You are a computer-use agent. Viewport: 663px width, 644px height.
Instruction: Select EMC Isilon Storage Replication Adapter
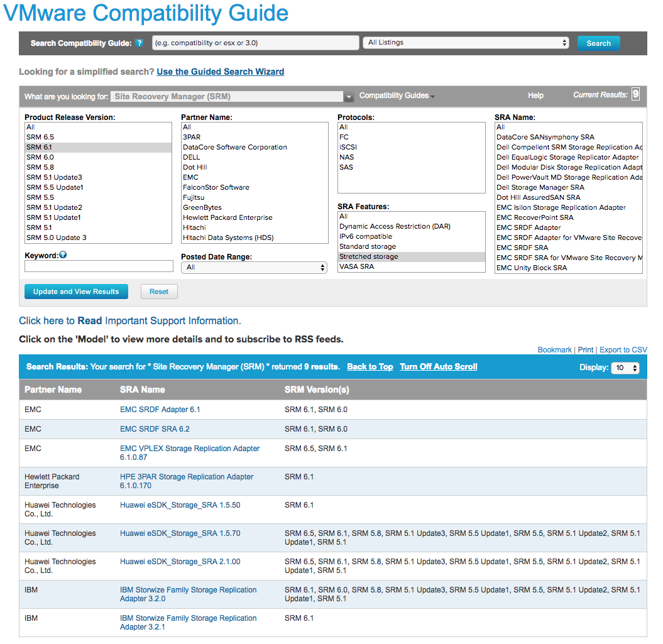coord(569,207)
